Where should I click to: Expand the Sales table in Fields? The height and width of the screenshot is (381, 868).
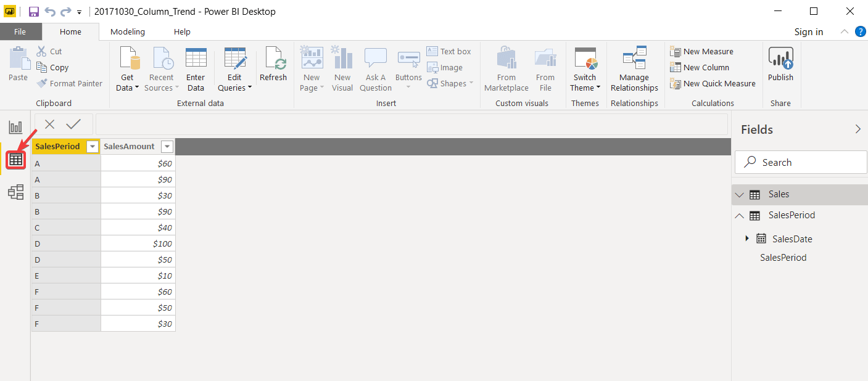[740, 194]
